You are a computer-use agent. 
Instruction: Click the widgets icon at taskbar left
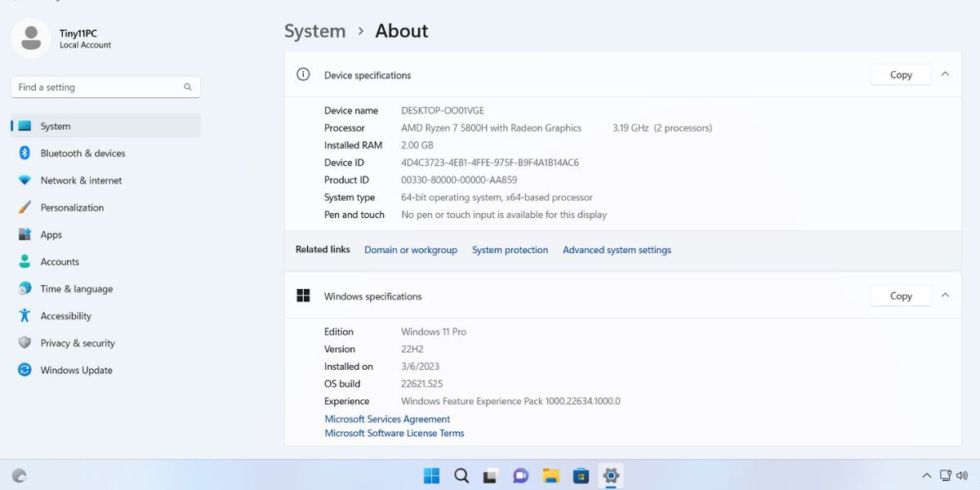pyautogui.click(x=20, y=475)
